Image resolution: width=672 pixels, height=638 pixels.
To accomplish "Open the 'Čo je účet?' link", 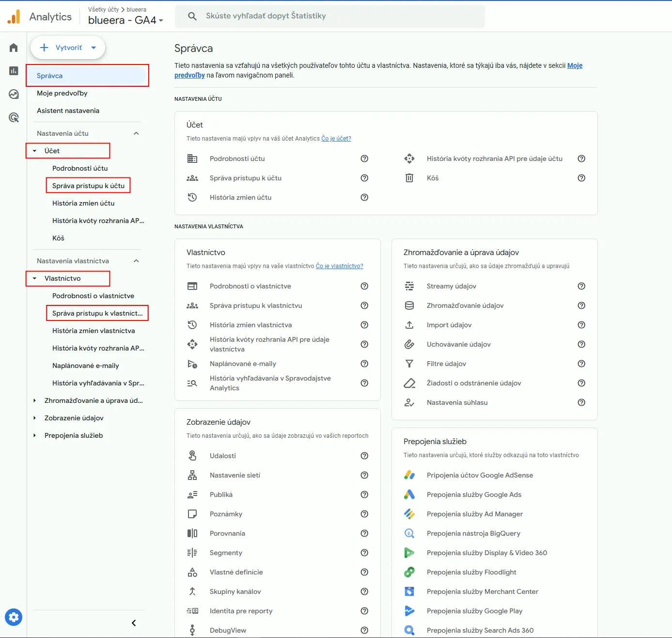I will 336,139.
